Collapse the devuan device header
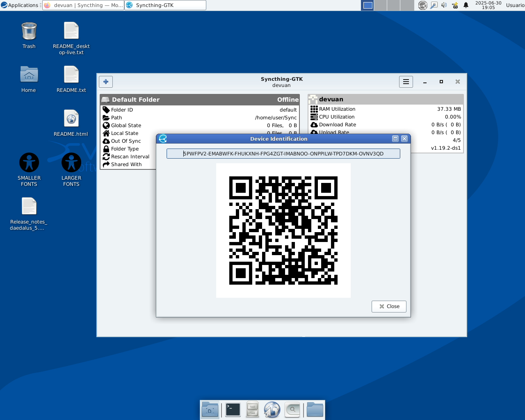This screenshot has width=525, height=420. [x=386, y=99]
